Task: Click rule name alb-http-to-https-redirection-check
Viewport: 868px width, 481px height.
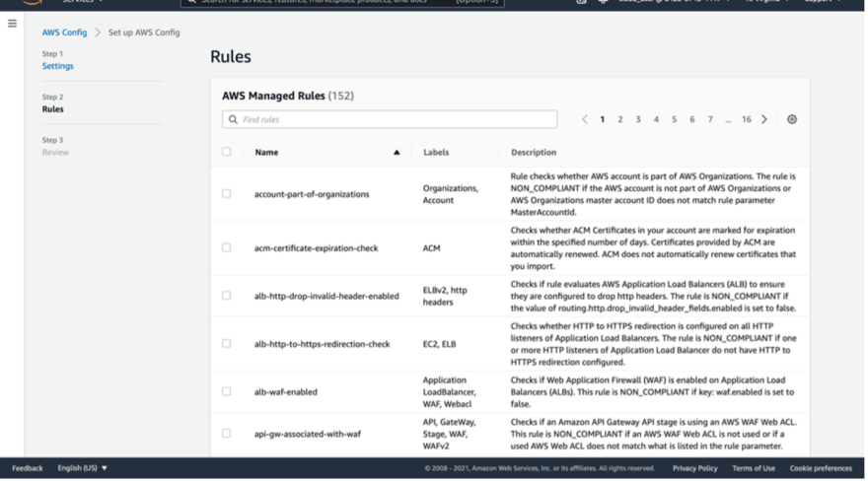Action: [x=323, y=344]
